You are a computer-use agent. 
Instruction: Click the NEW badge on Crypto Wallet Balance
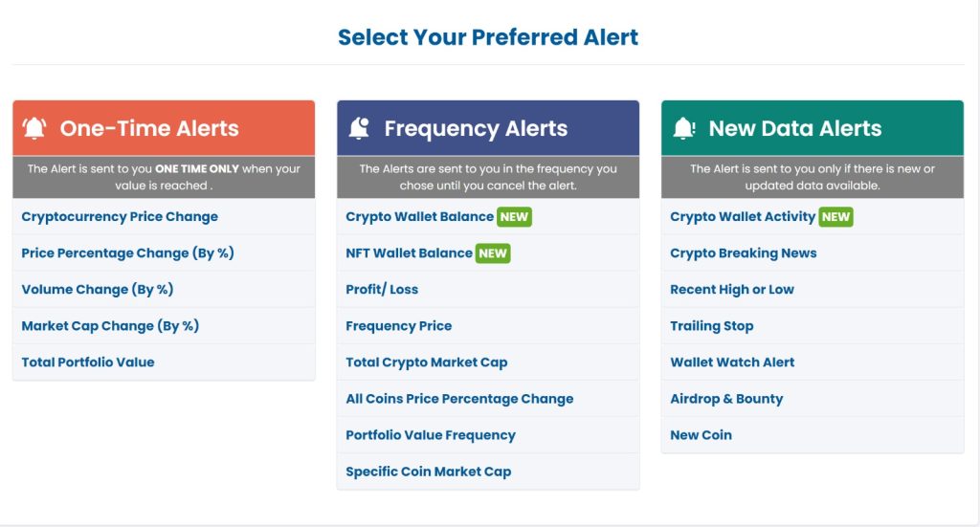(514, 217)
